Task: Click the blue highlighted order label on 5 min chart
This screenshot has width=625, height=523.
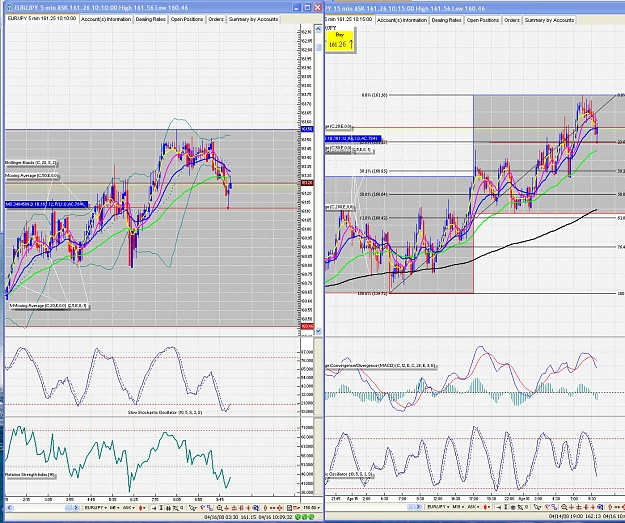Action: click(46, 204)
